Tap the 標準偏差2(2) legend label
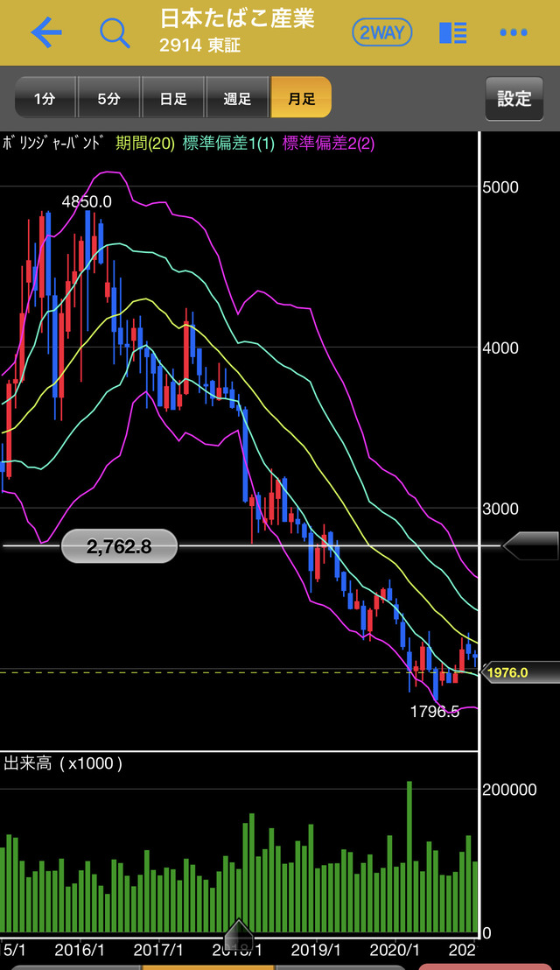This screenshot has height=970, width=560. [328, 144]
